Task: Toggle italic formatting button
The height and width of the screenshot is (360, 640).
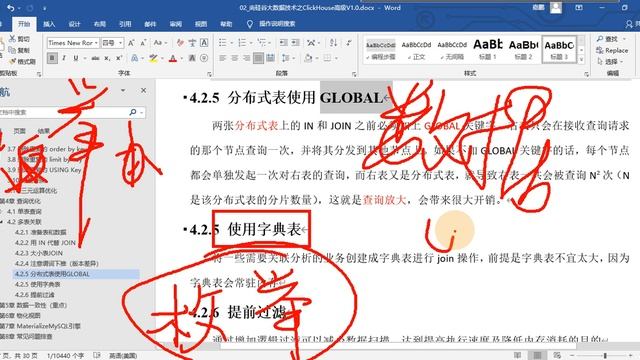Action: pyautogui.click(x=64, y=58)
